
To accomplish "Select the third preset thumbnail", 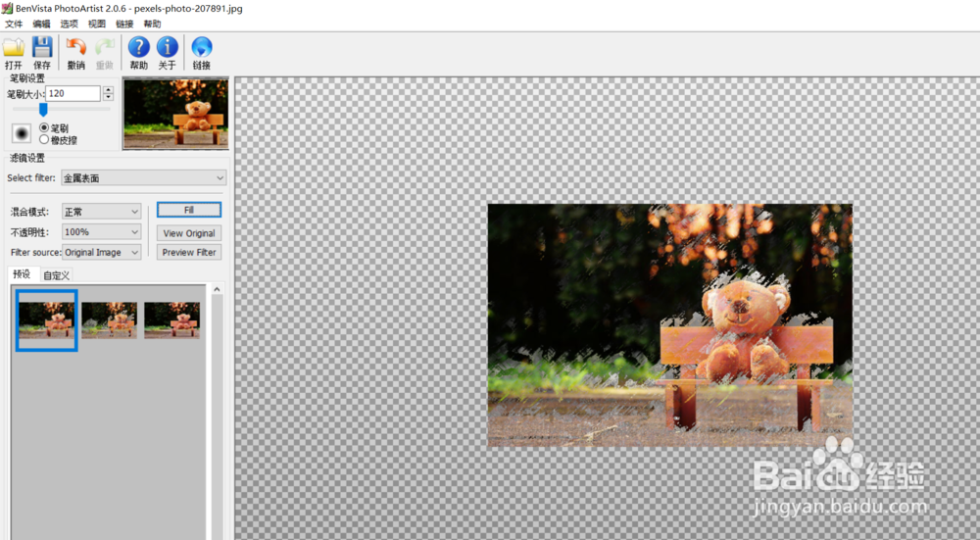I will pos(171,320).
